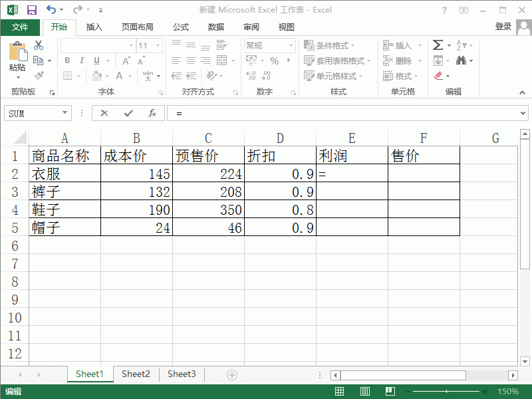Click cell B3 containing 132

point(136,191)
